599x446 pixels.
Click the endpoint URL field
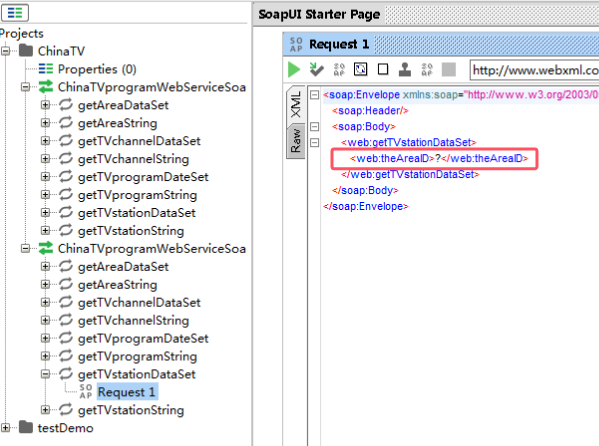point(534,70)
